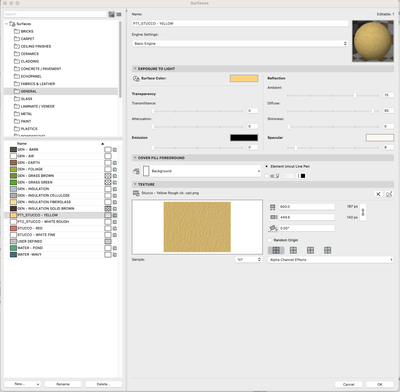Open the Alpha Channel Effects popup

point(331,259)
